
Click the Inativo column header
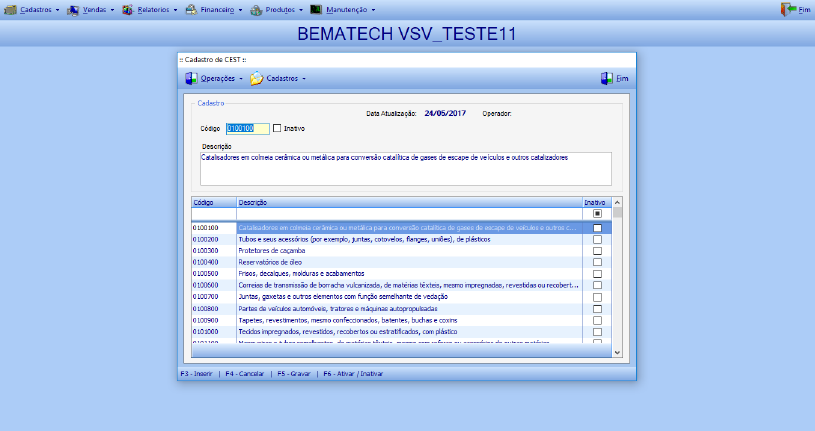pos(597,202)
